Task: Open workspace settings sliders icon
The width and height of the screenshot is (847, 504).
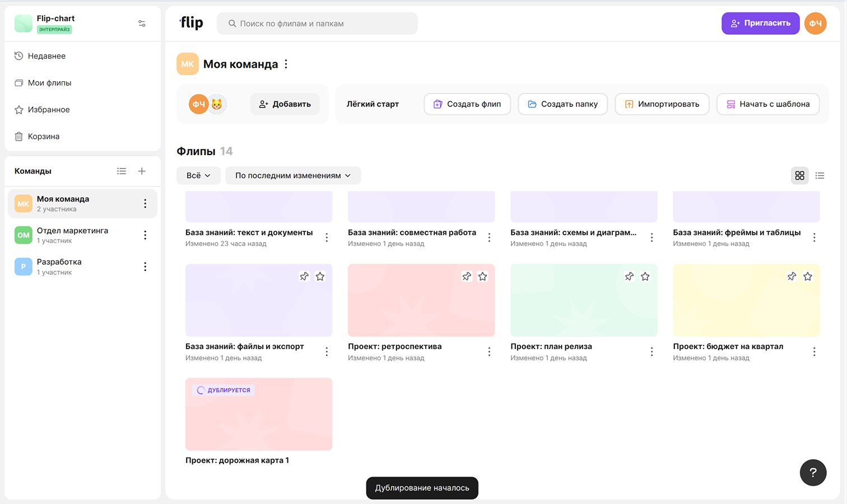Action: pos(142,24)
